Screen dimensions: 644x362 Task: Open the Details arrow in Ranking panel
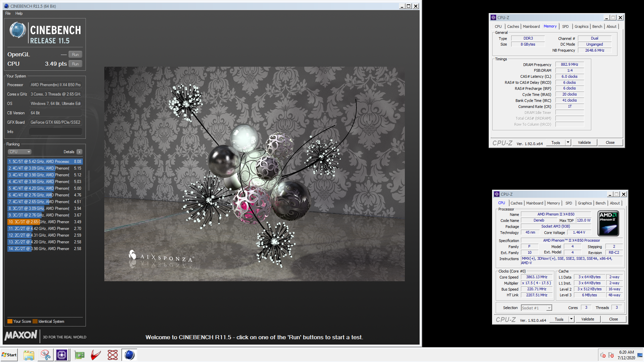click(79, 152)
